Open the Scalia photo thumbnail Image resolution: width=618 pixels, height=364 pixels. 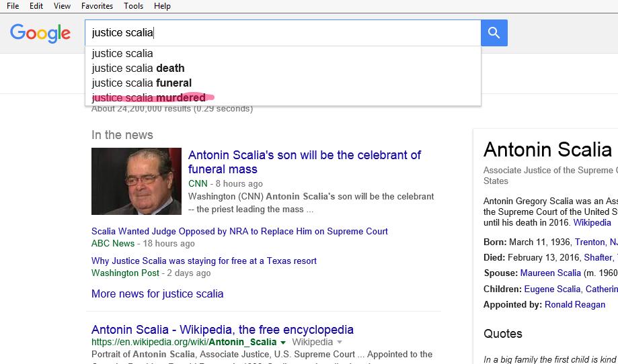137,181
